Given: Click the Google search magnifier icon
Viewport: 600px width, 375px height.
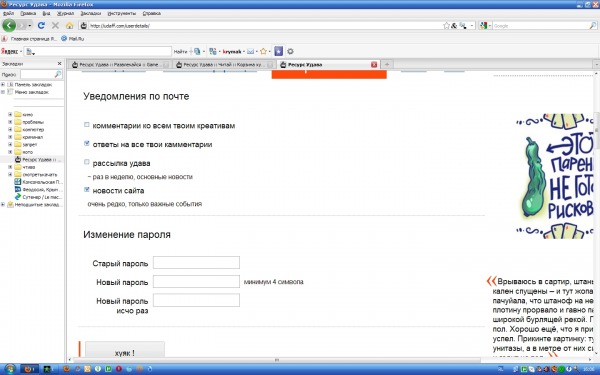Looking at the screenshot, I should (592, 26).
